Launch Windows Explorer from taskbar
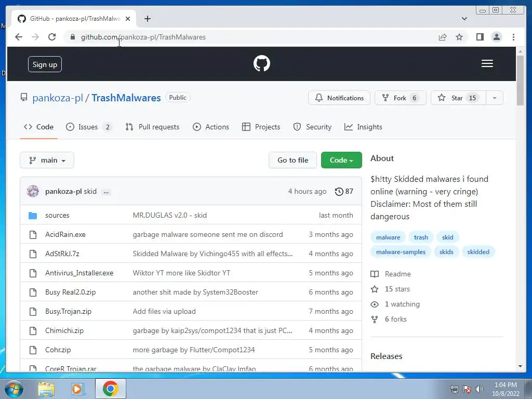Image resolution: width=532 pixels, height=399 pixels. [46, 389]
